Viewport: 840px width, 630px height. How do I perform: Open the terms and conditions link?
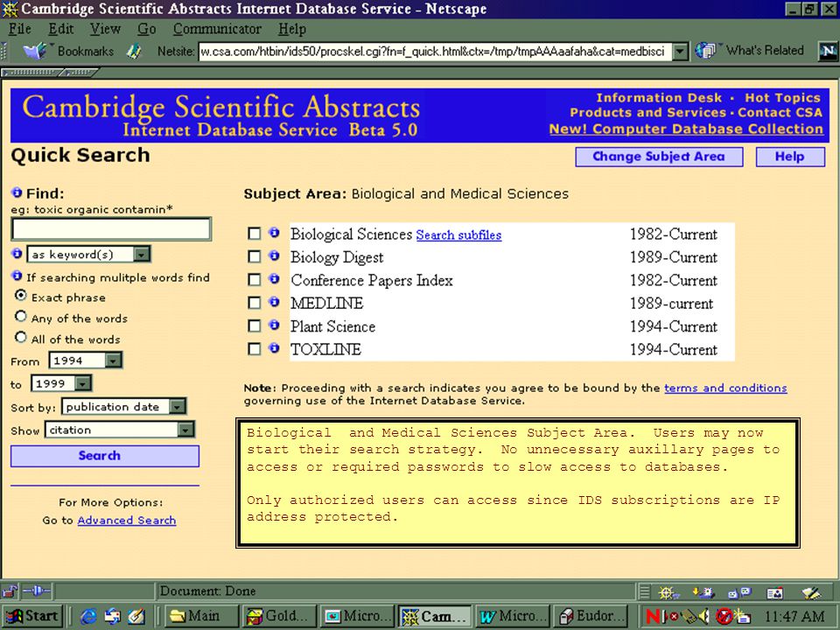pos(725,388)
